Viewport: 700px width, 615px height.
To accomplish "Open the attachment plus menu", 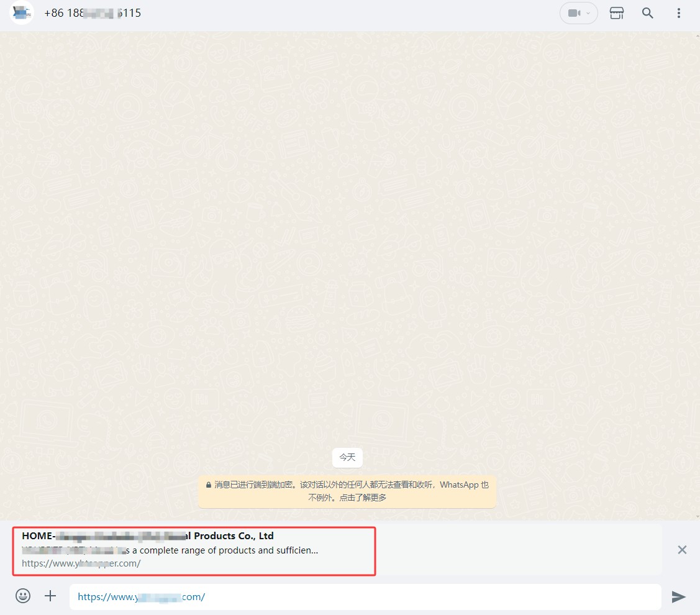I will 50,596.
